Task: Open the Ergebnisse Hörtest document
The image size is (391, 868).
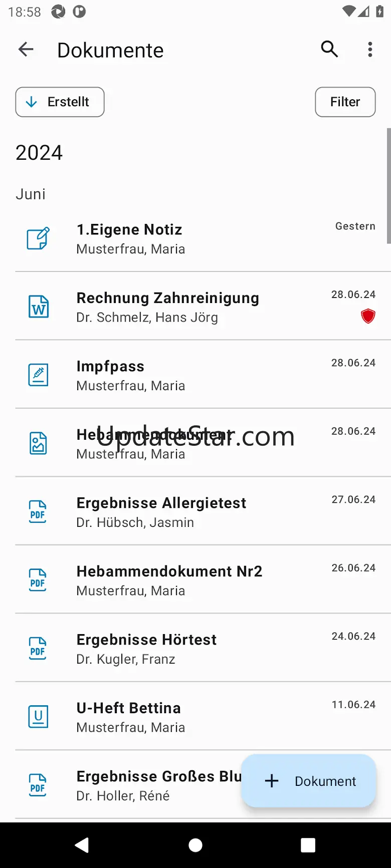Action: (x=146, y=648)
